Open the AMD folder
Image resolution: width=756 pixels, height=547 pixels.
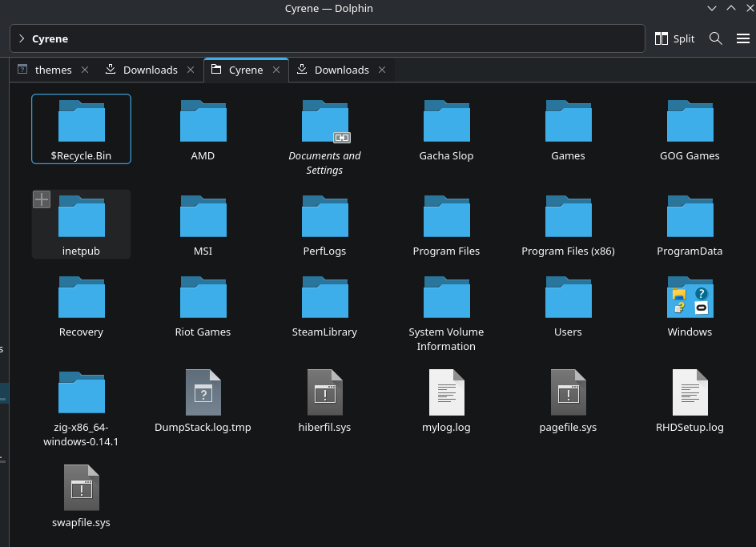coord(203,121)
